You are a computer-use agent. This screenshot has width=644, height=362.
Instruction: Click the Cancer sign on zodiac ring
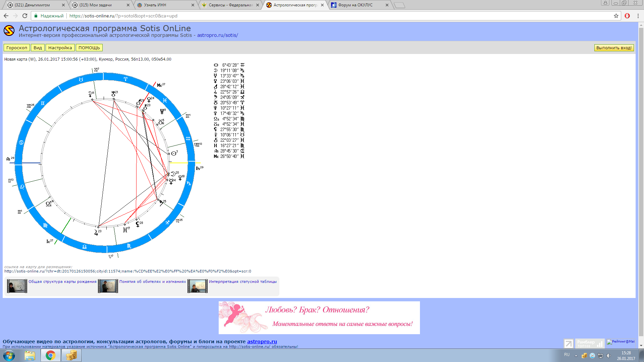pos(21,142)
